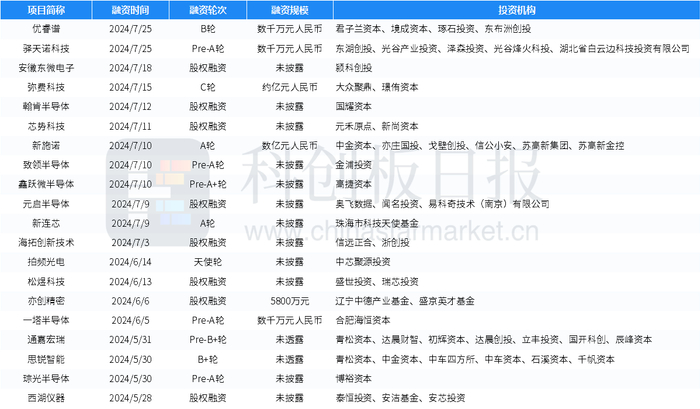700x409 pixels.
Task: Click the C轮 round cell
Action: pyautogui.click(x=208, y=87)
